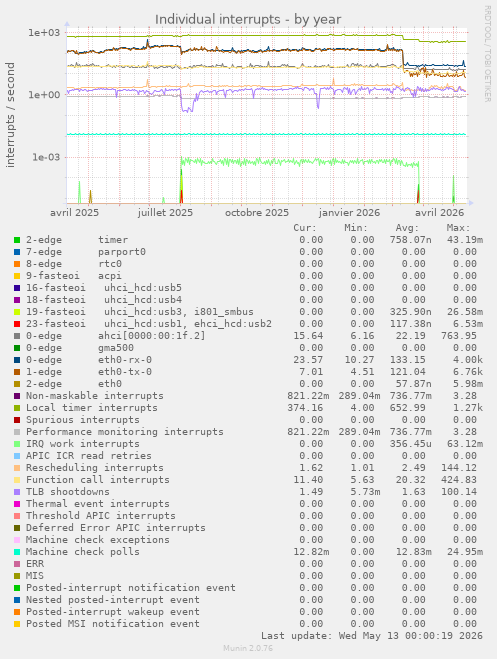Viewport: 497px width, 659px height.
Task: Click the Munin 2.0.76 footer text
Action: 248,648
